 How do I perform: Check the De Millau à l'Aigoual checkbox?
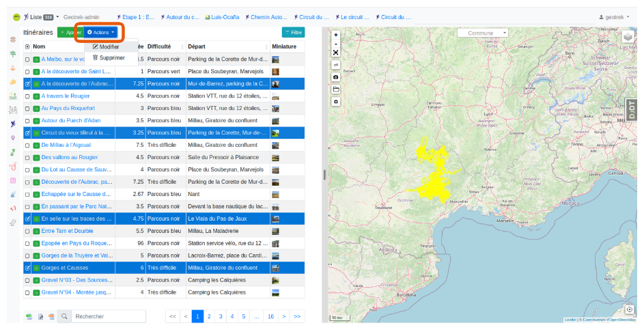point(27,145)
